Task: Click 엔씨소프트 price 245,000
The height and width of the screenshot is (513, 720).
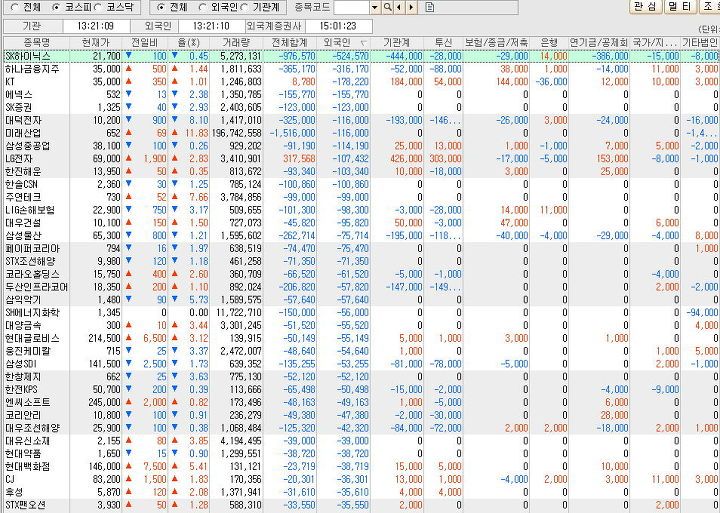Action: tap(104, 402)
